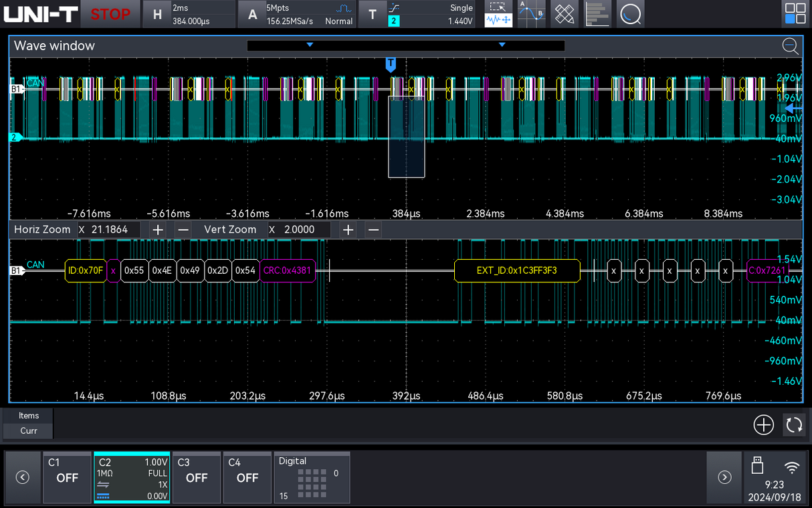The height and width of the screenshot is (508, 812).
Task: Open the four-square window layout menu
Action: (795, 14)
